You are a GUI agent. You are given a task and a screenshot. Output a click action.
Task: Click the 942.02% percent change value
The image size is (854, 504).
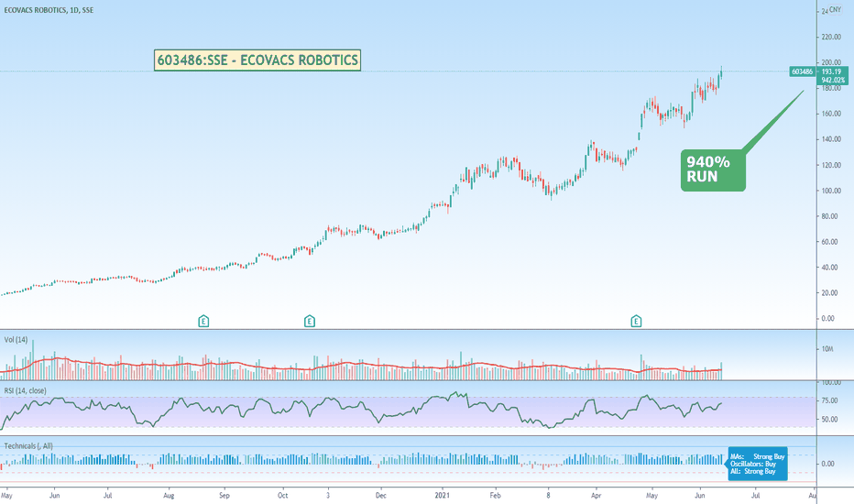pyautogui.click(x=833, y=80)
